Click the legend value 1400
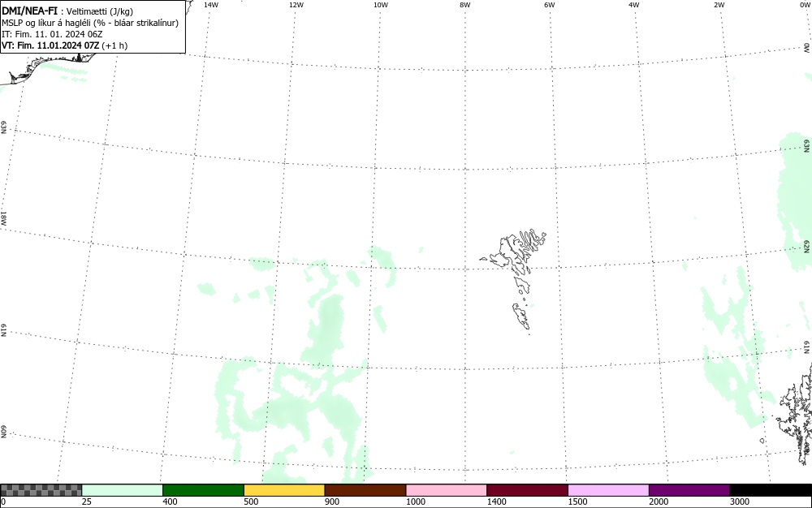 pos(497,502)
